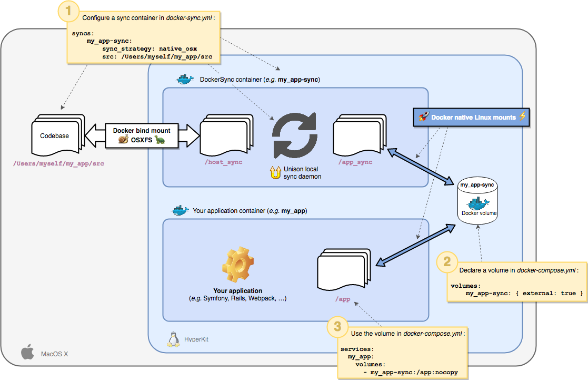
Task: Select the large gray sync arrows icon
Action: pyautogui.click(x=295, y=135)
